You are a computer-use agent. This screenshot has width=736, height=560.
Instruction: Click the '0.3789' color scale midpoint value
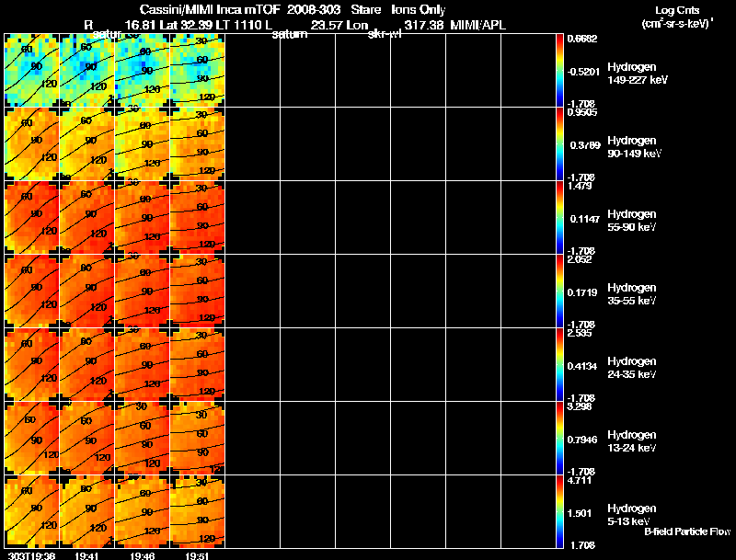(x=585, y=145)
